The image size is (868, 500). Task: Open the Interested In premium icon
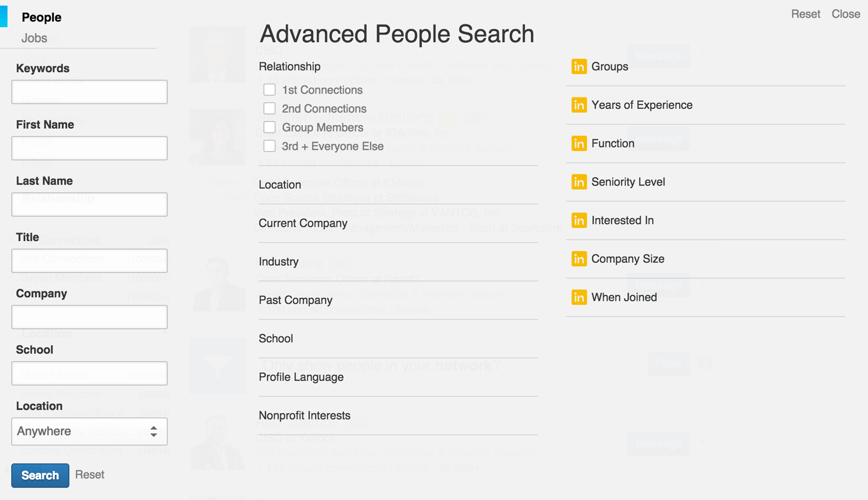click(x=580, y=220)
